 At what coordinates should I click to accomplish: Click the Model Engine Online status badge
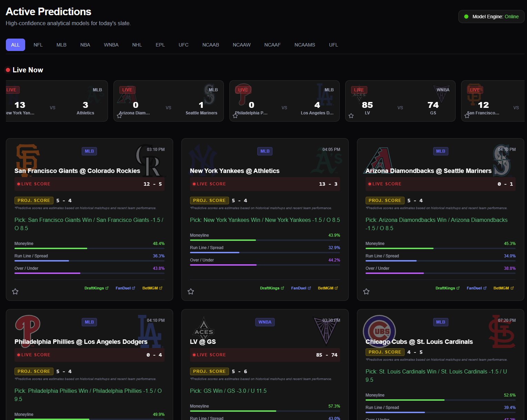pos(491,17)
